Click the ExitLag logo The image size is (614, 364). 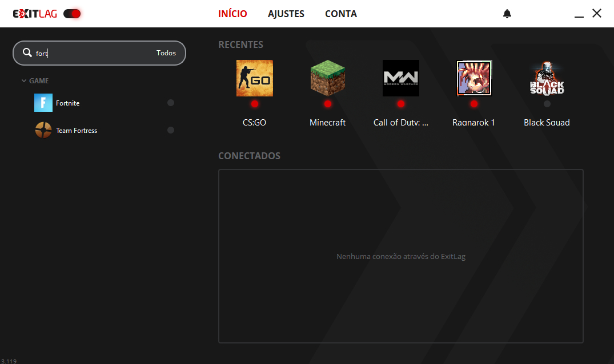coord(35,14)
